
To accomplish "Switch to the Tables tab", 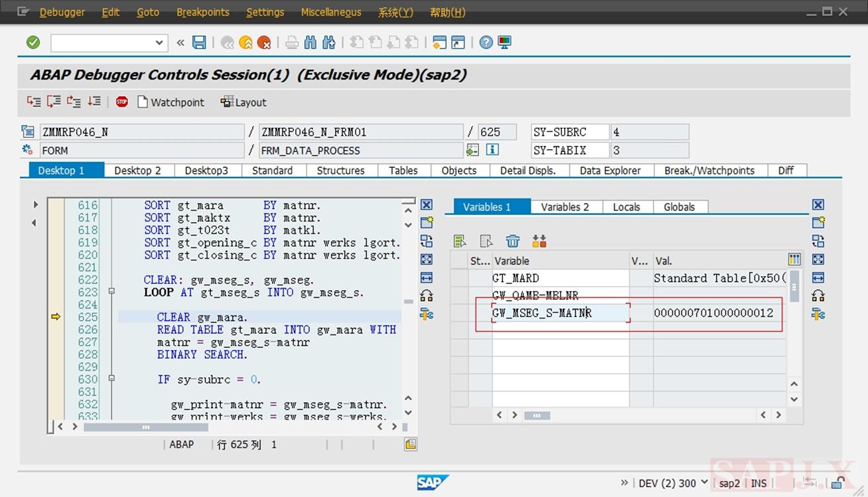I will tap(403, 171).
